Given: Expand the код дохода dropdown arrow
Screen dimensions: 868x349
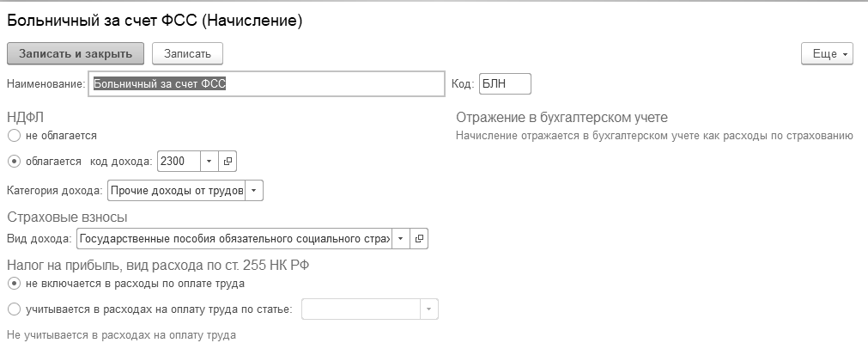Looking at the screenshot, I should 210,161.
